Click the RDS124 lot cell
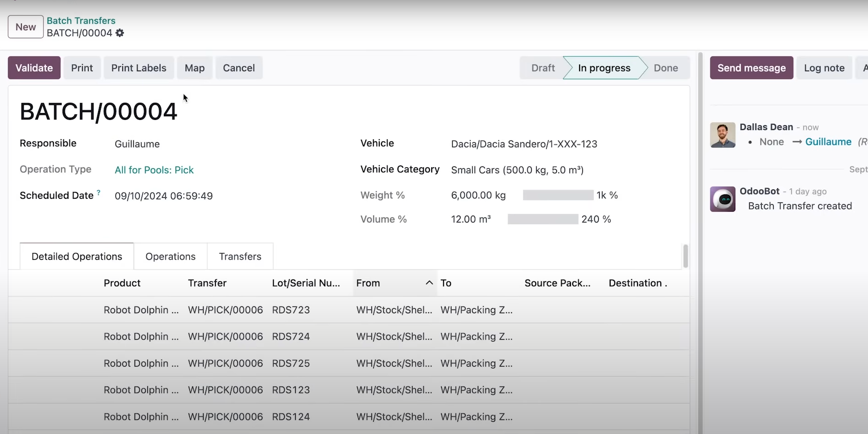Screen dimensions: 868x434 (x=291, y=417)
